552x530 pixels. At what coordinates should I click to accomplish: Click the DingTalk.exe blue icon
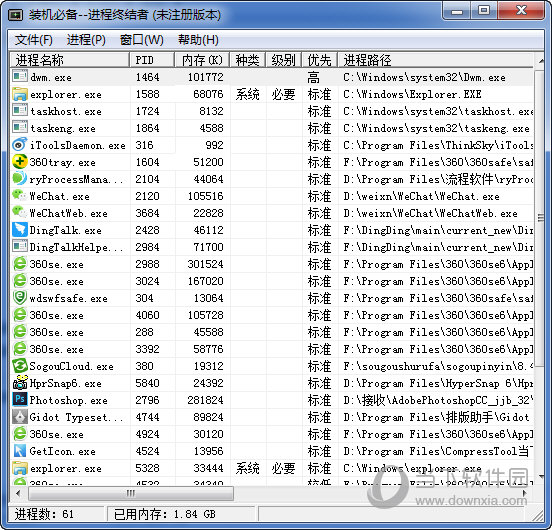20,229
